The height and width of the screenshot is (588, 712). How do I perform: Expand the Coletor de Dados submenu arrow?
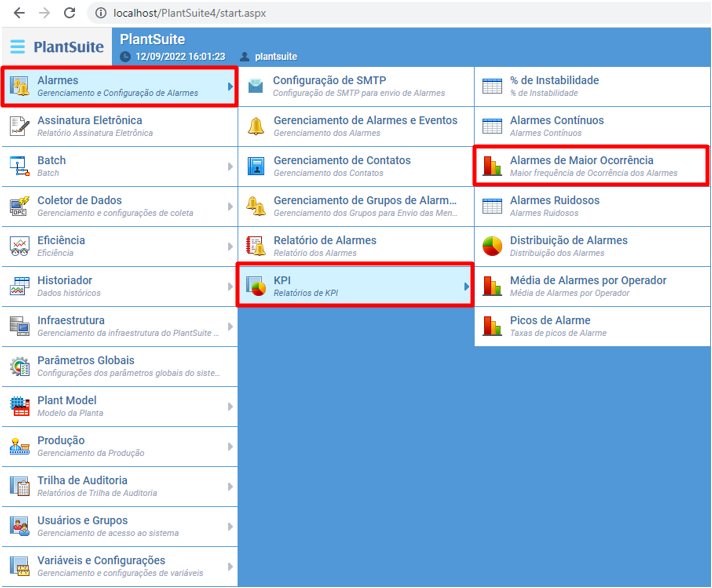coord(230,206)
